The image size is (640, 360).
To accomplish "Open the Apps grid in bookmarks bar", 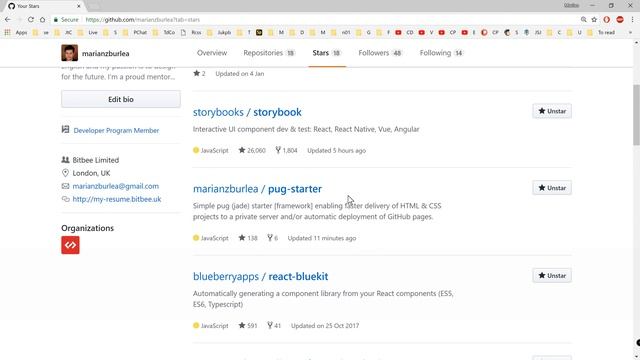I will 16,32.
